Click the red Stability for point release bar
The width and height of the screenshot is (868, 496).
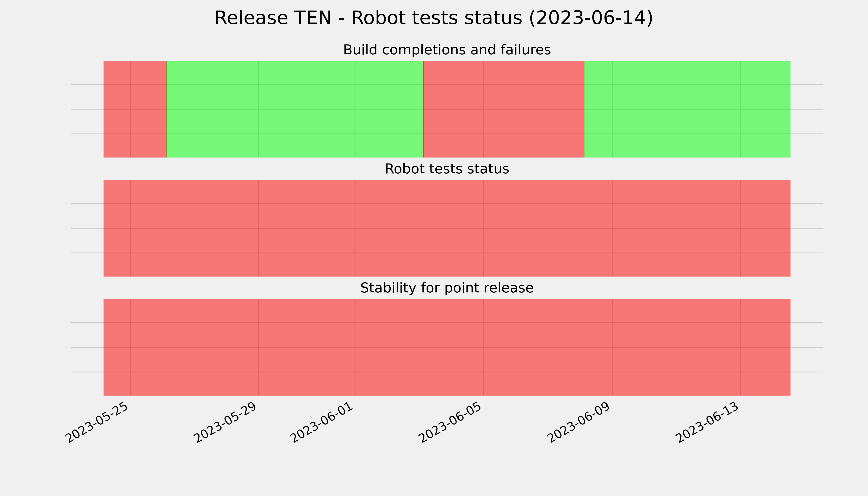[447, 347]
